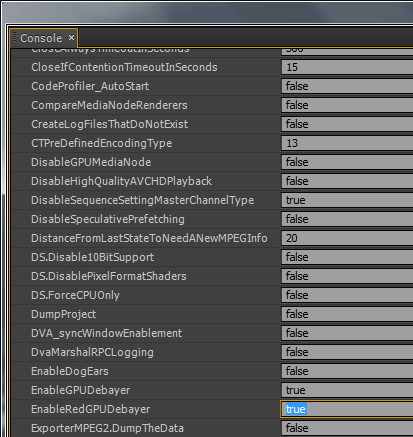
Task: Select the DS.DisablePixelFormatShaders label
Action: coord(109,276)
